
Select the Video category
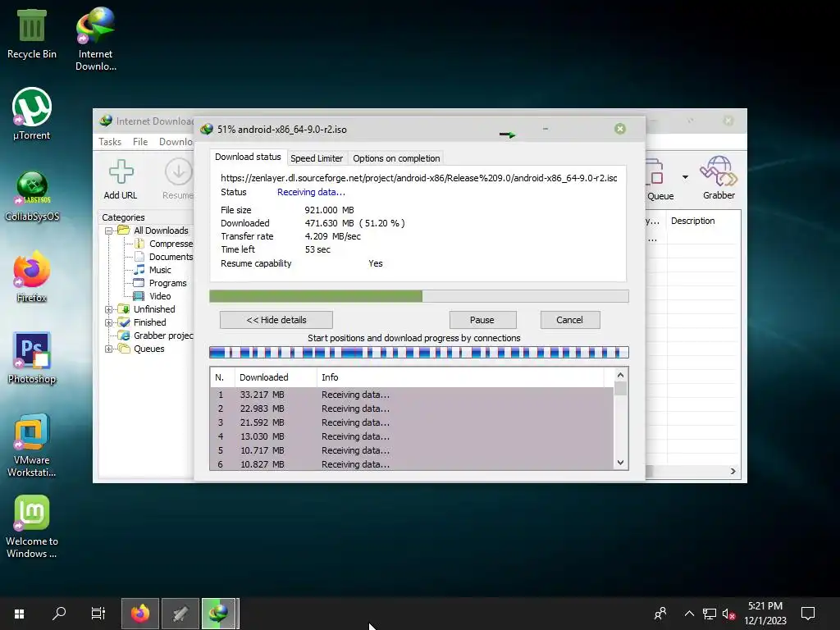pos(153,295)
